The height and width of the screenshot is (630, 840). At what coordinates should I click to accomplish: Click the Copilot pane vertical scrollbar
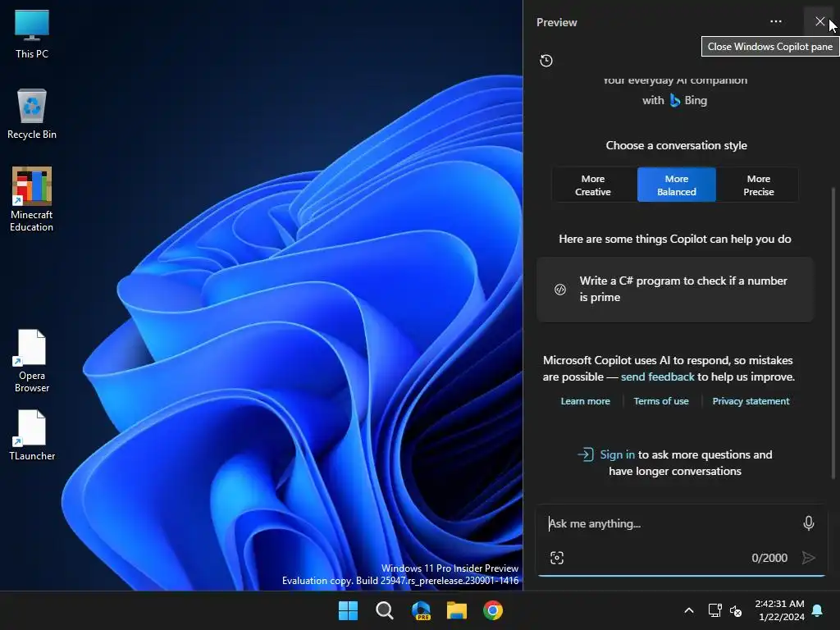tap(833, 332)
